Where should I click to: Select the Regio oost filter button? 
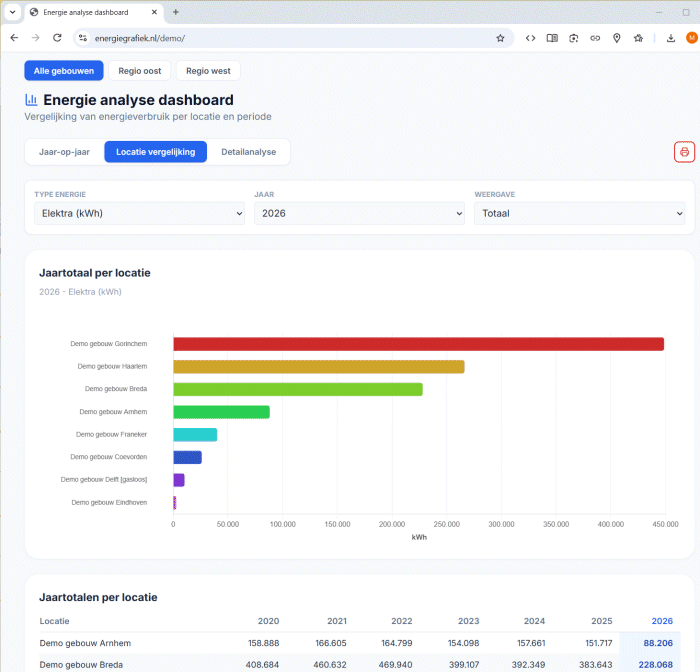[x=140, y=71]
